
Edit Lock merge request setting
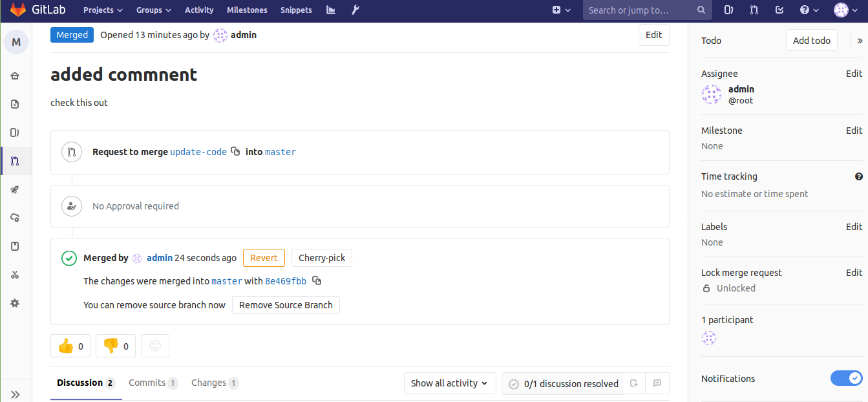(854, 273)
